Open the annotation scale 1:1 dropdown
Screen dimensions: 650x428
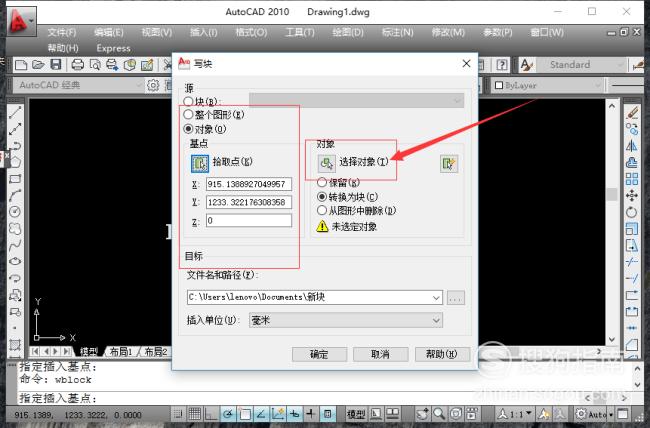click(529, 413)
